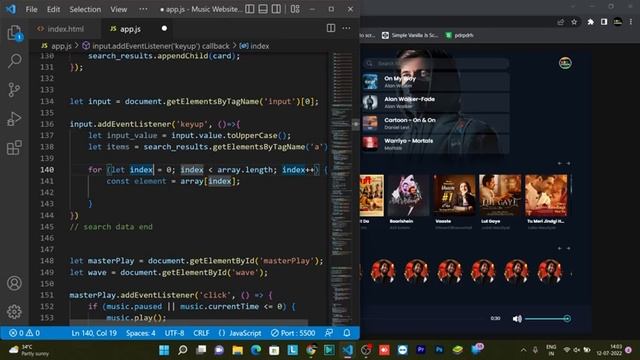Screen dimensions: 640x360
Task: Bookmark the page with Chrome's star icon
Action: [x=574, y=22]
